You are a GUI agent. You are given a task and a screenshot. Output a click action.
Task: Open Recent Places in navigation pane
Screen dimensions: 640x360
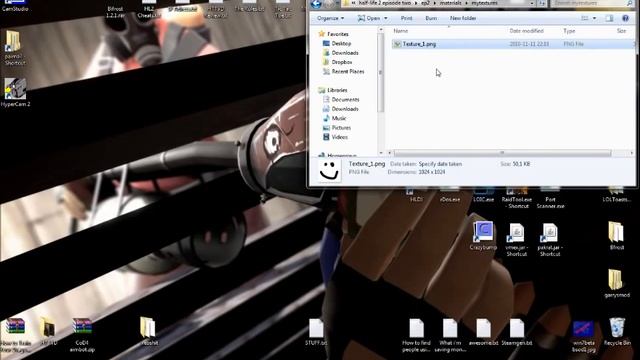coord(344,71)
